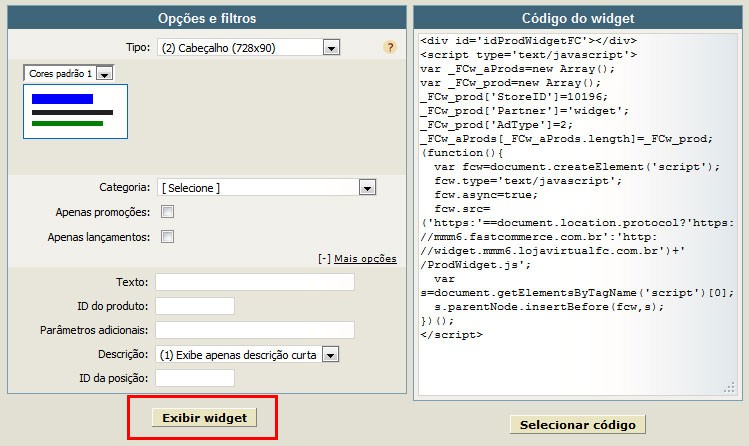This screenshot has height=446, width=749.
Task: Grab the textarea resize handle corner
Action: click(729, 387)
